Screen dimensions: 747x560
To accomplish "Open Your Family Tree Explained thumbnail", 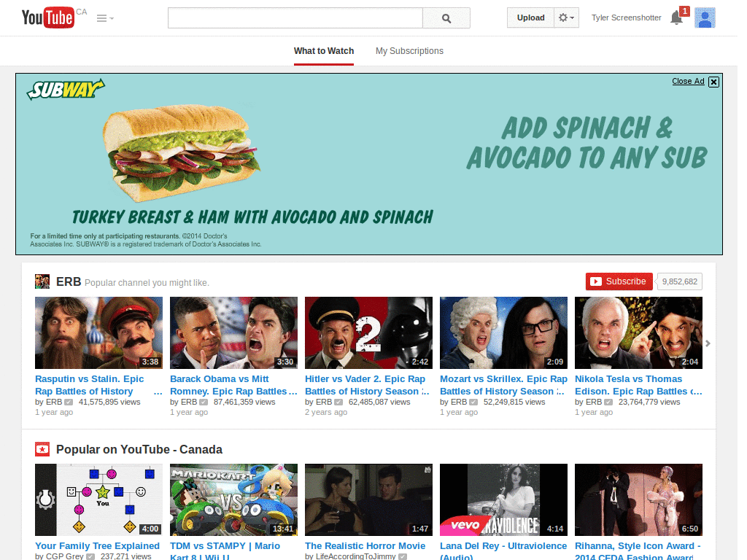I will 98,500.
